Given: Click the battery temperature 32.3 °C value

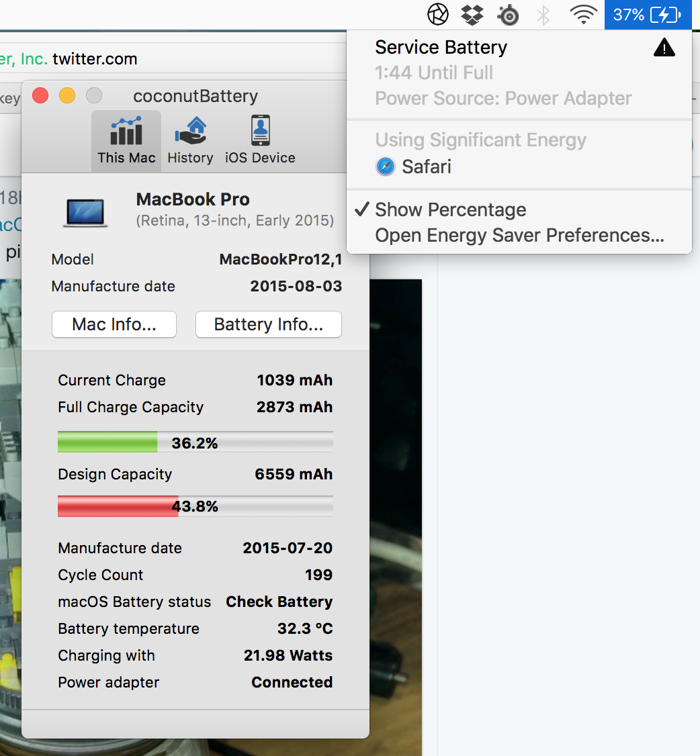Looking at the screenshot, I should (305, 628).
